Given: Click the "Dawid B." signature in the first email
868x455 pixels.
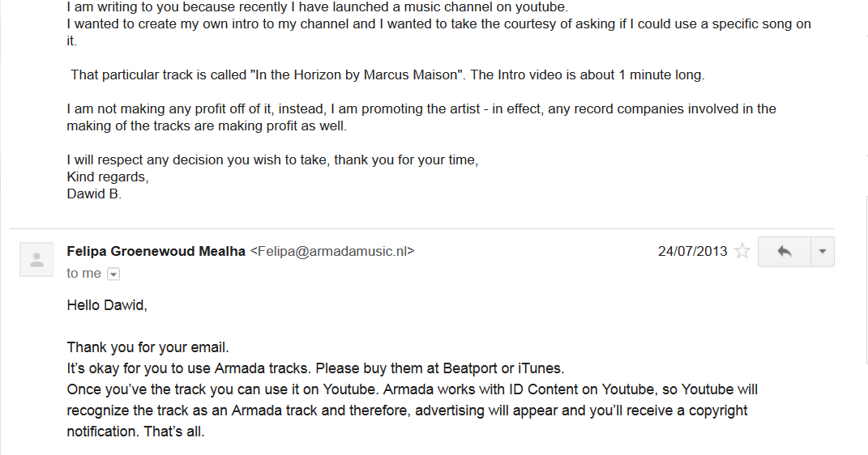Looking at the screenshot, I should pos(94,193).
